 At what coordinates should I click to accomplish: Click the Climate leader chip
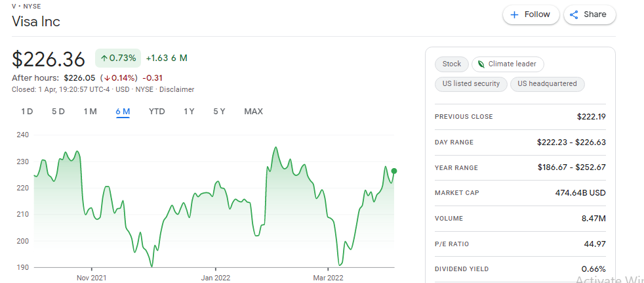508,64
